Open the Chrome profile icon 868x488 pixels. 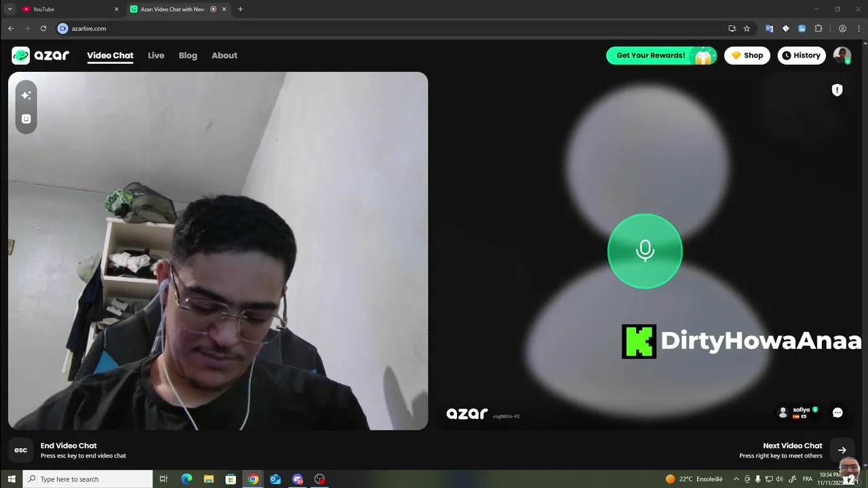pyautogui.click(x=842, y=28)
